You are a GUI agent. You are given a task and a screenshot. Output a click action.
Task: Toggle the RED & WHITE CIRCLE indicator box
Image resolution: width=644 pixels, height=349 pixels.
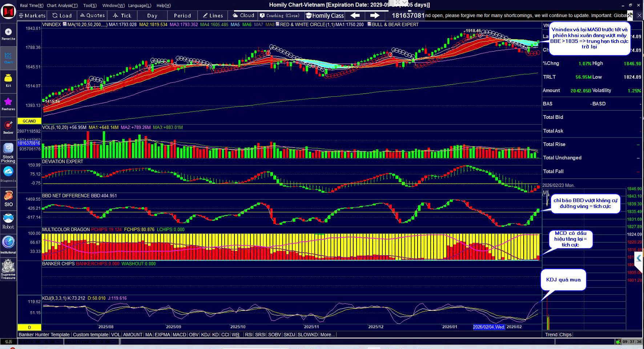277,24
